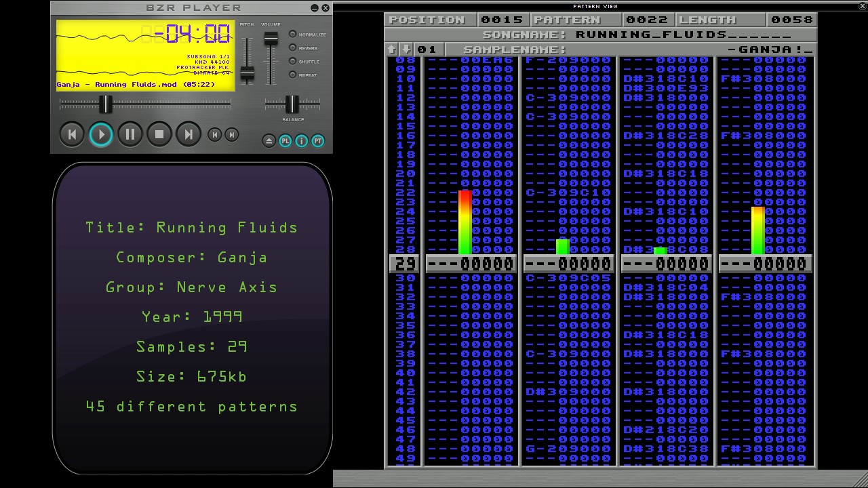The height and width of the screenshot is (488, 868).
Task: Select the small previous subsong button
Action: 214,135
